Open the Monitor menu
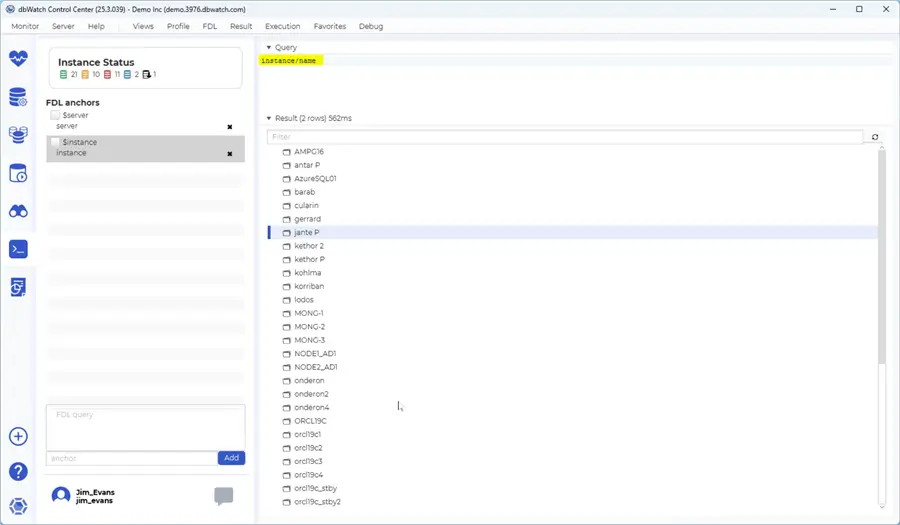Viewport: 900px width, 525px height. coord(25,26)
